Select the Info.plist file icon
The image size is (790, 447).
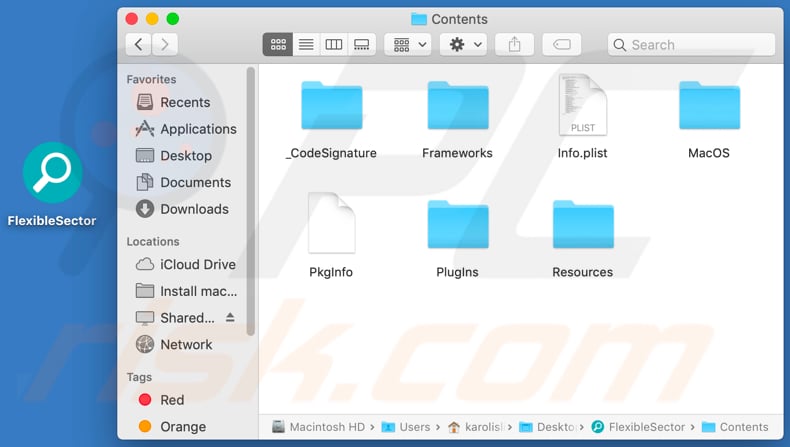tap(583, 105)
